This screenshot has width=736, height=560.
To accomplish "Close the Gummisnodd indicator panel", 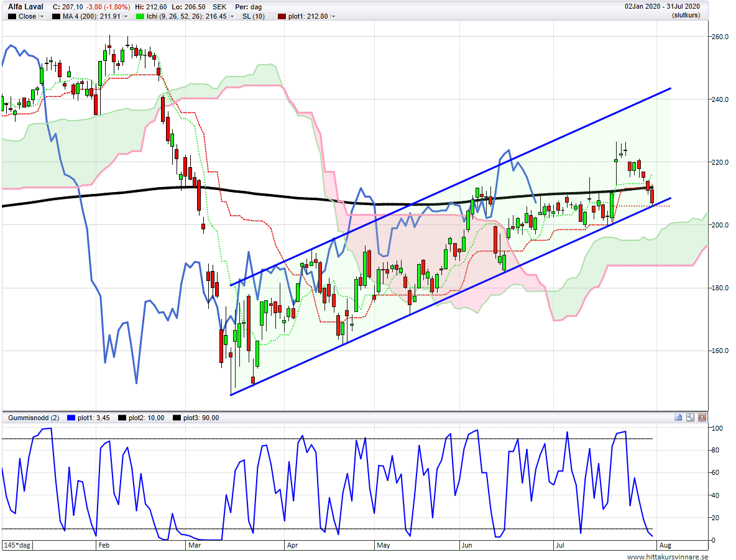I will pyautogui.click(x=702, y=417).
